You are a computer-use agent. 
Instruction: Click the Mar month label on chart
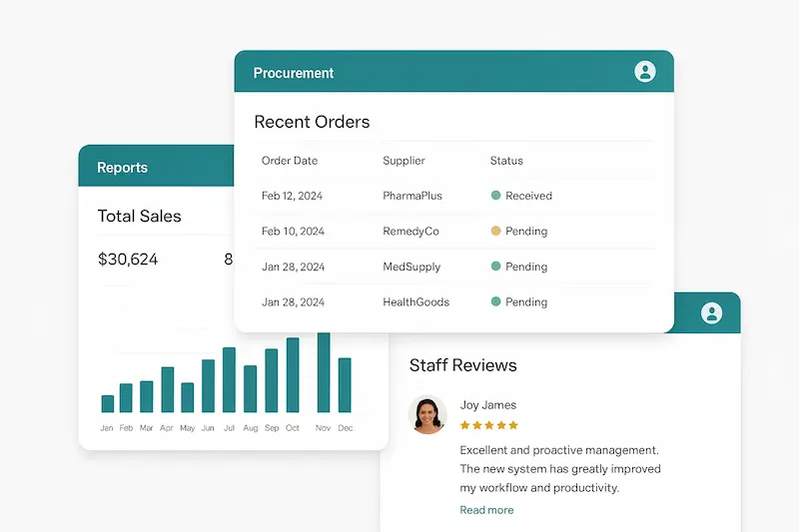(146, 428)
